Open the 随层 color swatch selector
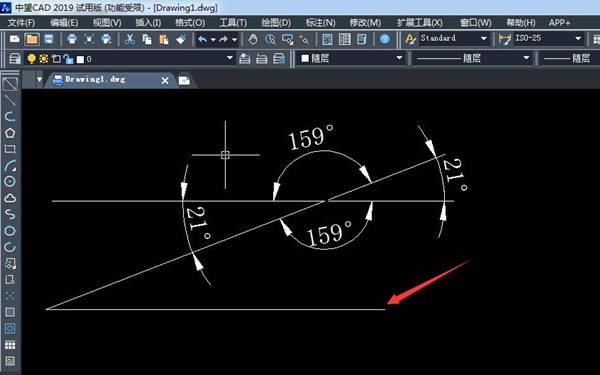This screenshot has width=600, height=375. [351, 59]
